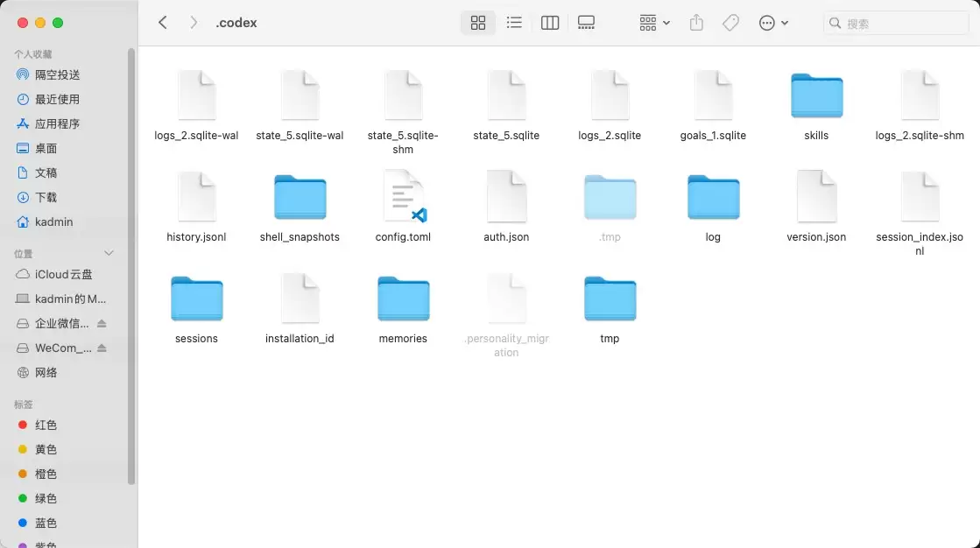Open the group-by dropdown in toolbar
Screen dimensions: 980x548
pos(654,23)
